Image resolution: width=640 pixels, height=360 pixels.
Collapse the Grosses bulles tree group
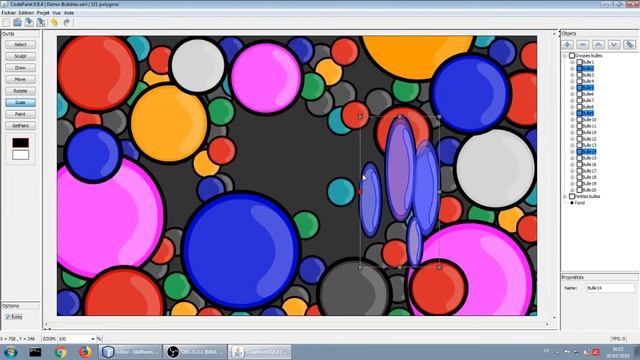pyautogui.click(x=565, y=56)
